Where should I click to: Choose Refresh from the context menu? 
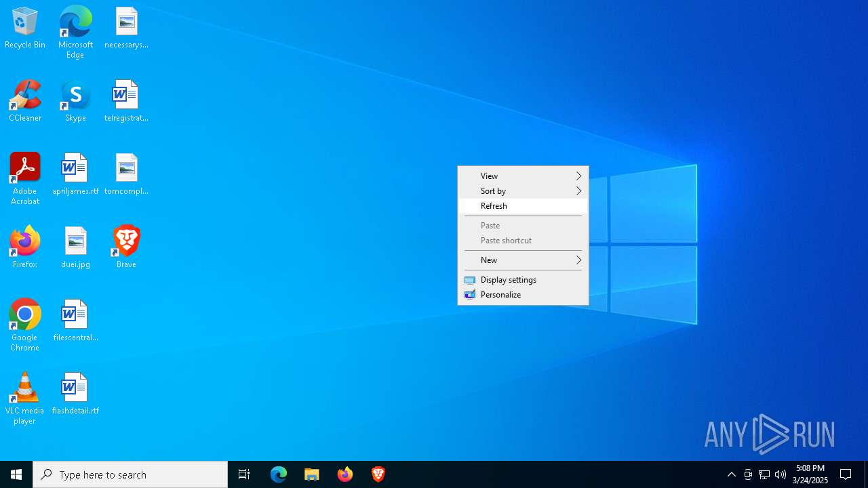pos(523,206)
